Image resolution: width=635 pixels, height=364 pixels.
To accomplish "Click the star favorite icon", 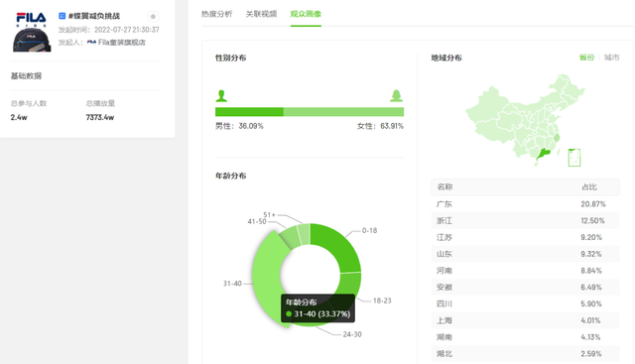I will (153, 17).
